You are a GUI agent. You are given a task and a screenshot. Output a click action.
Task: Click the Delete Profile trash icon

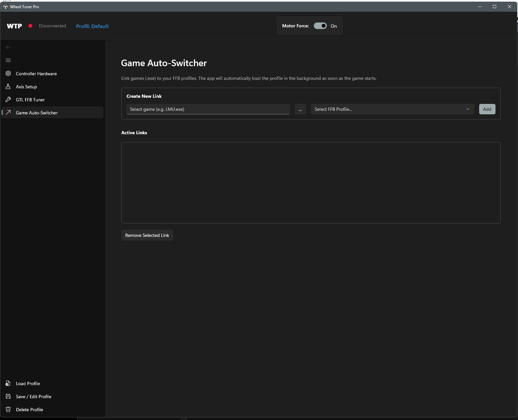(x=8, y=409)
